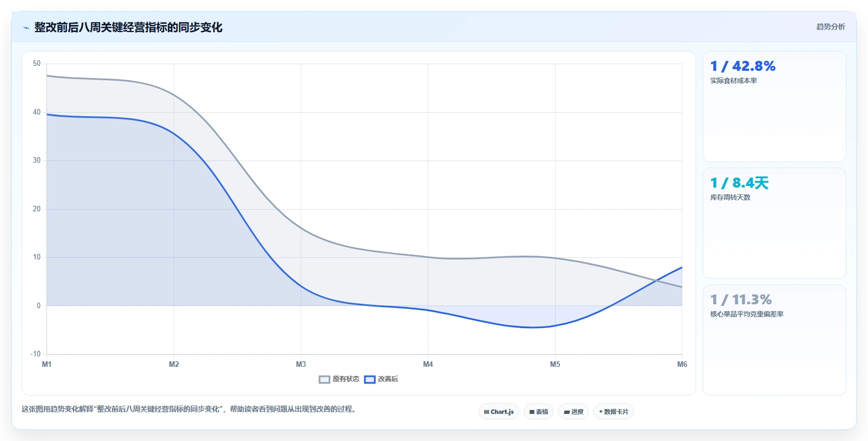The image size is (868, 441).
Task: Click the 50 y-axis tick label
Action: coord(36,64)
